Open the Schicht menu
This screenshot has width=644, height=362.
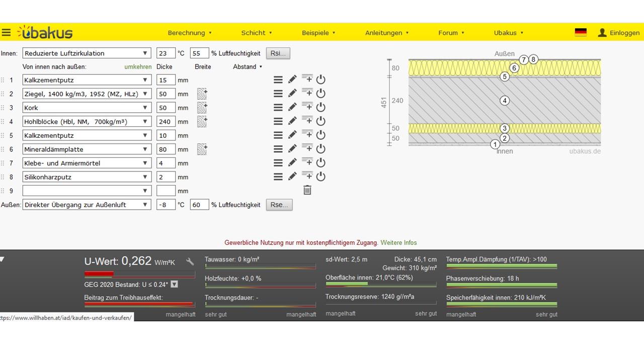coord(257,33)
